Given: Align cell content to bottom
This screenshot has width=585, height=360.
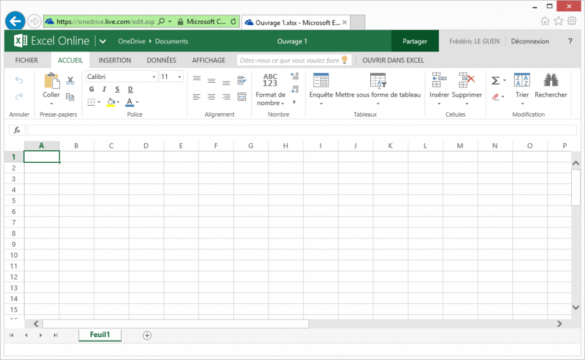Looking at the screenshot, I should [x=226, y=82].
